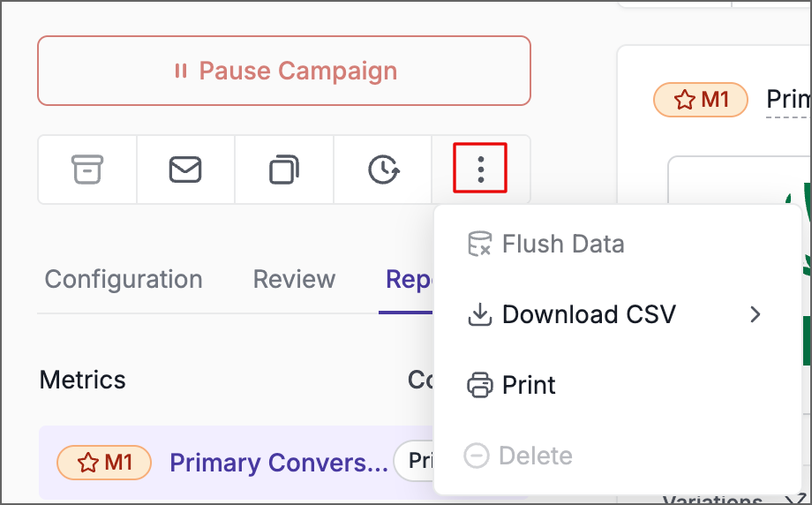Image resolution: width=812 pixels, height=505 pixels.
Task: Click the printer icon beside Print
Action: (480, 385)
